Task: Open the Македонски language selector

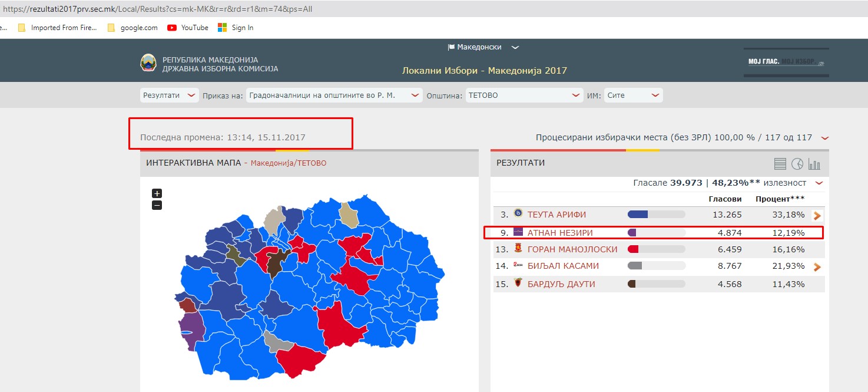Action: 483,47
